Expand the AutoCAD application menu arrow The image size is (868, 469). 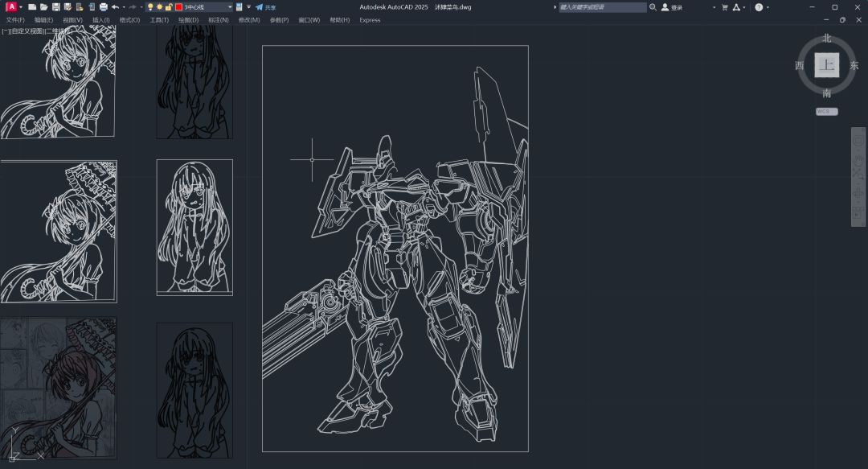coord(21,7)
